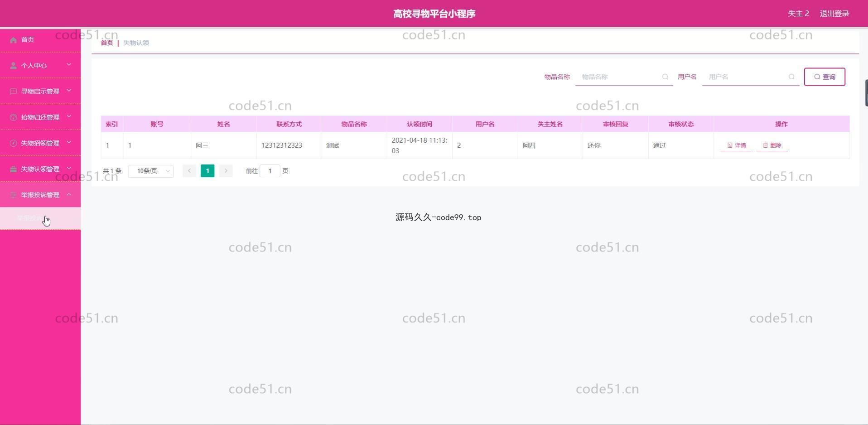The width and height of the screenshot is (868, 425).
Task: Expand 拾物归还管理 chevron
Action: tap(69, 116)
